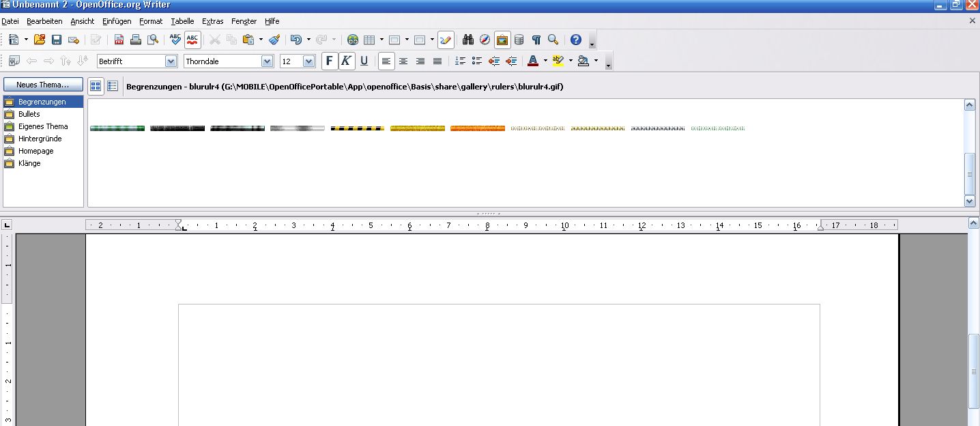Click the font color red A swatch

click(x=533, y=61)
